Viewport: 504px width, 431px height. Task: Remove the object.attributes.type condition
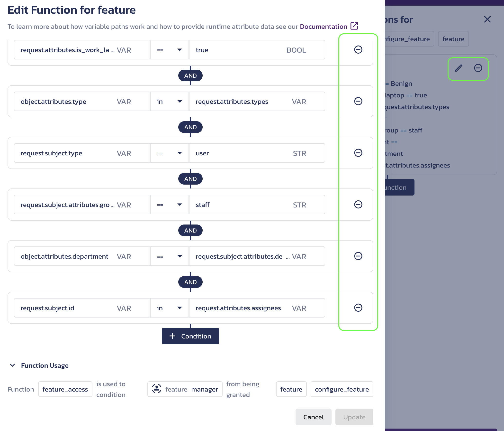pyautogui.click(x=358, y=101)
